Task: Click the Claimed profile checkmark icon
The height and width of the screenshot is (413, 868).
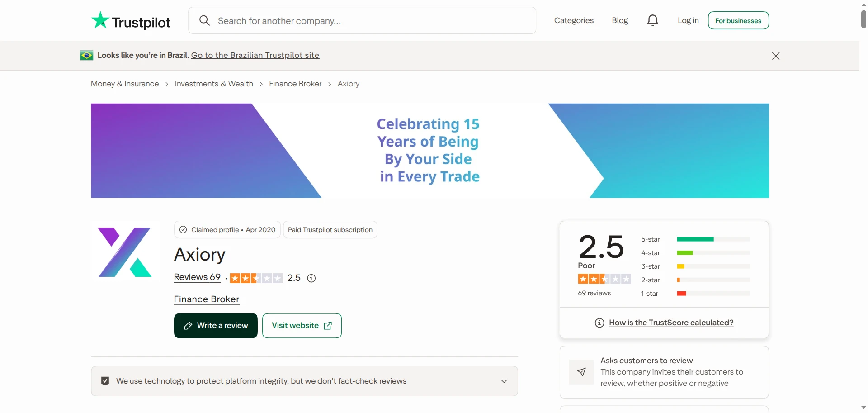Action: (183, 230)
